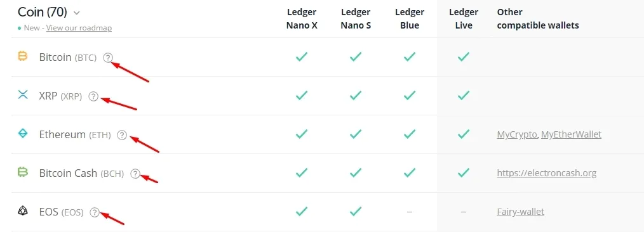Open the help icon beside Bitcoin Cash (BCH)
644x232 pixels.
click(135, 174)
